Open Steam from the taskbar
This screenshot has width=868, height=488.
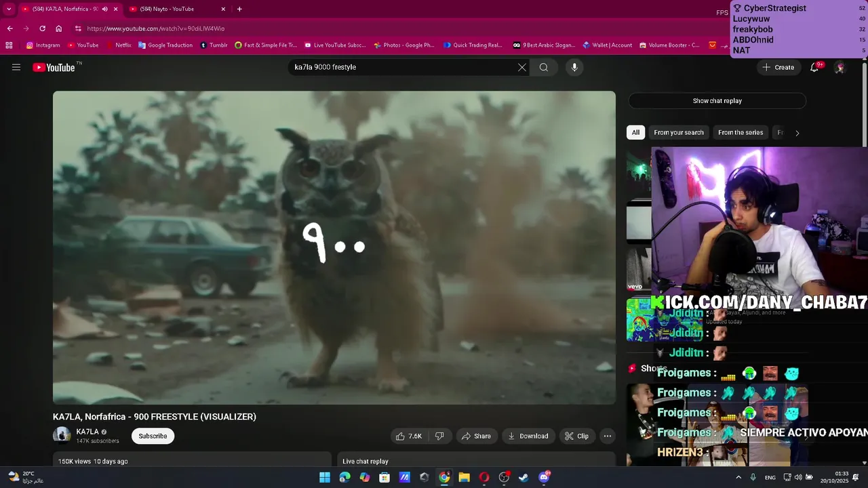[x=524, y=477]
